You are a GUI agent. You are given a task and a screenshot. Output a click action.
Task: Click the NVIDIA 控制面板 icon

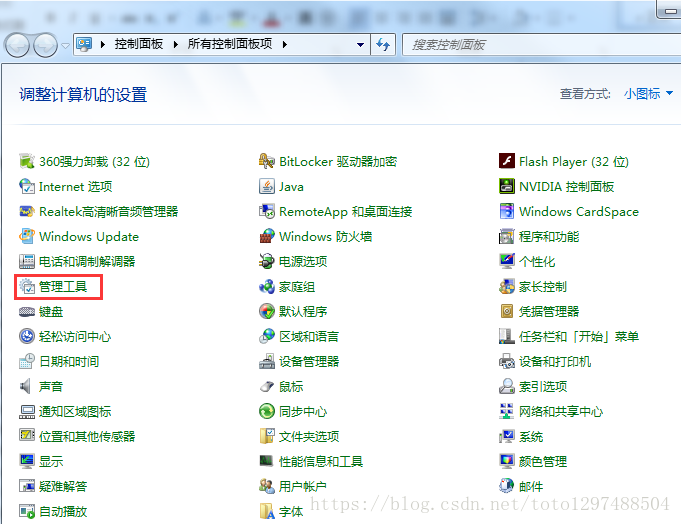tap(506, 187)
